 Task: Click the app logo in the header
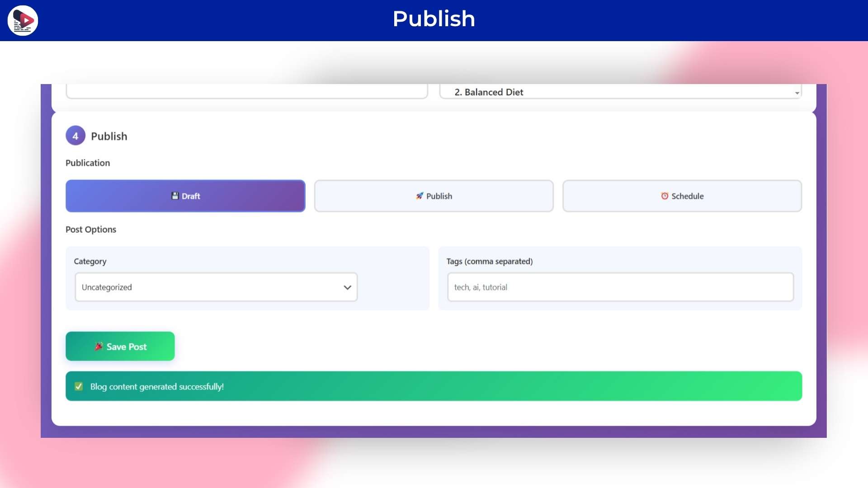pyautogui.click(x=23, y=20)
